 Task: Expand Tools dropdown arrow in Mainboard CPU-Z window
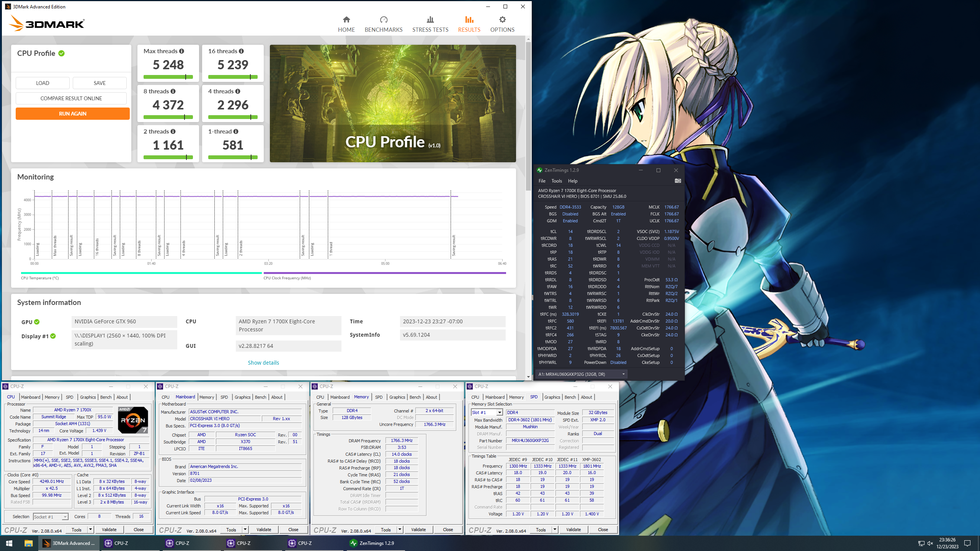[x=245, y=530]
